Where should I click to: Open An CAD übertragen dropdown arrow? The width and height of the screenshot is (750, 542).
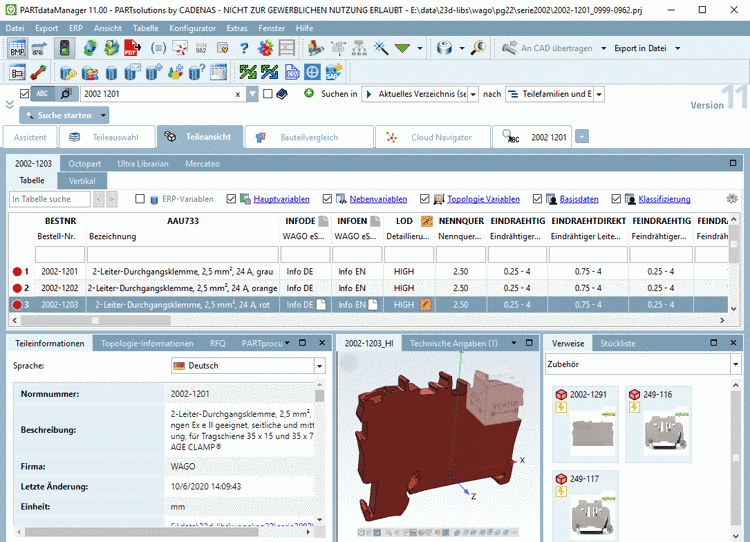click(603, 48)
